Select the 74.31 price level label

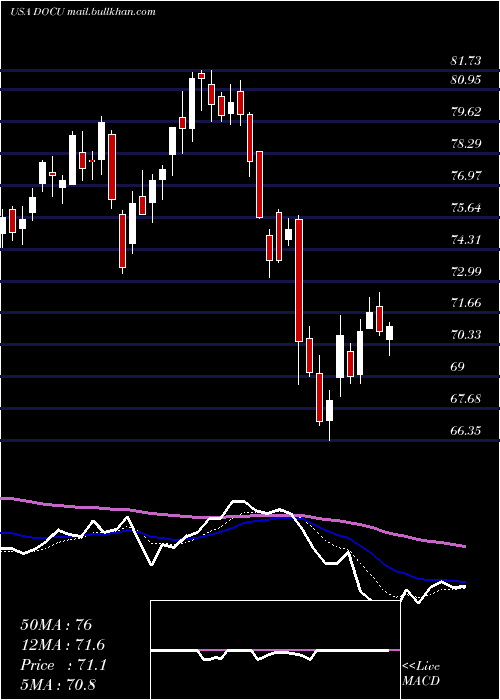466,240
